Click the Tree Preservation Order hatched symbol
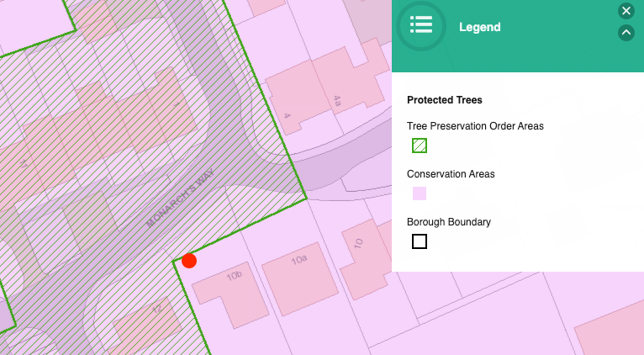The width and height of the screenshot is (644, 355). point(420,146)
